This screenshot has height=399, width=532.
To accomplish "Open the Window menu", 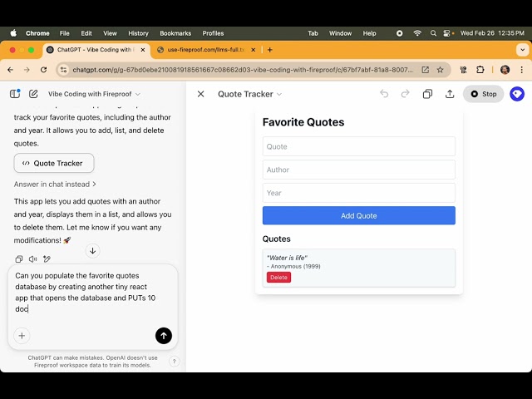I will (x=340, y=33).
